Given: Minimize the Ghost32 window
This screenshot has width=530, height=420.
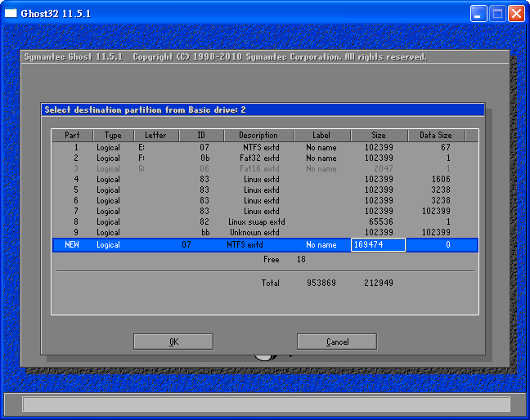Looking at the screenshot, I should click(478, 14).
